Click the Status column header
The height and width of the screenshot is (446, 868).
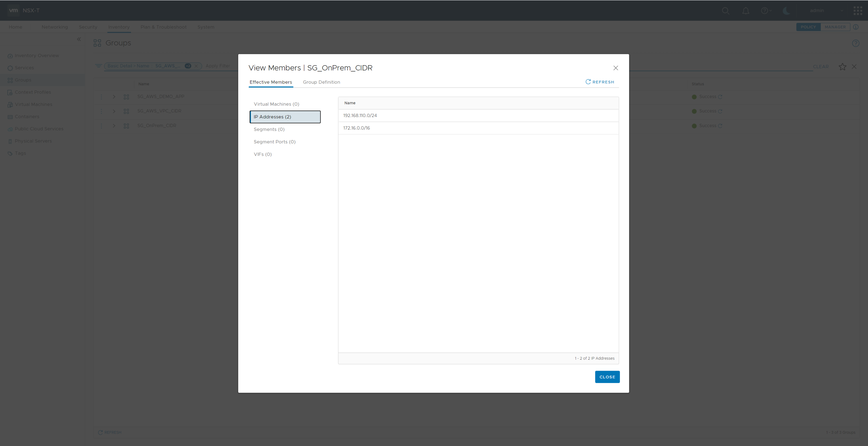pos(697,84)
